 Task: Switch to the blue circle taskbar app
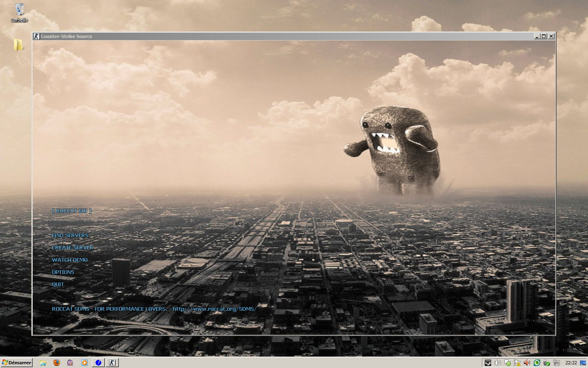(98, 363)
